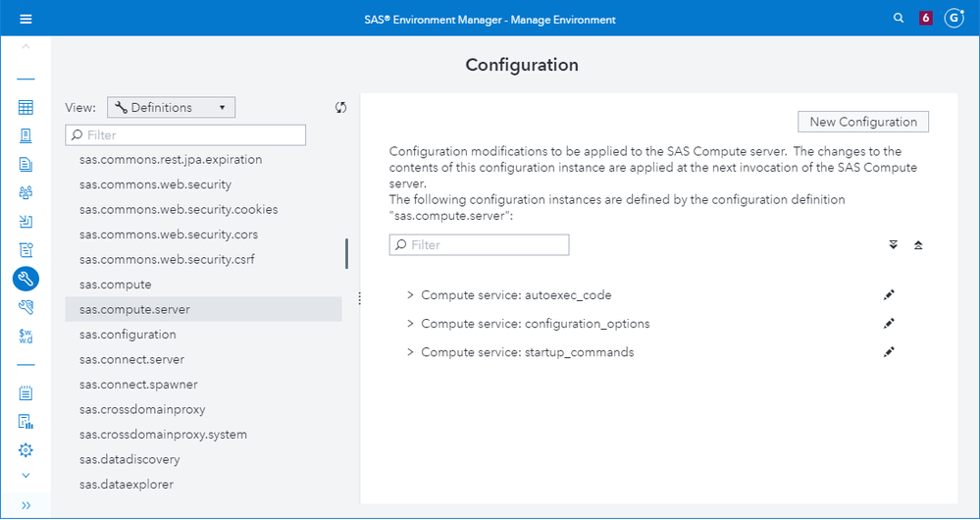
Task: Open the user profile G avatar
Action: point(954,19)
